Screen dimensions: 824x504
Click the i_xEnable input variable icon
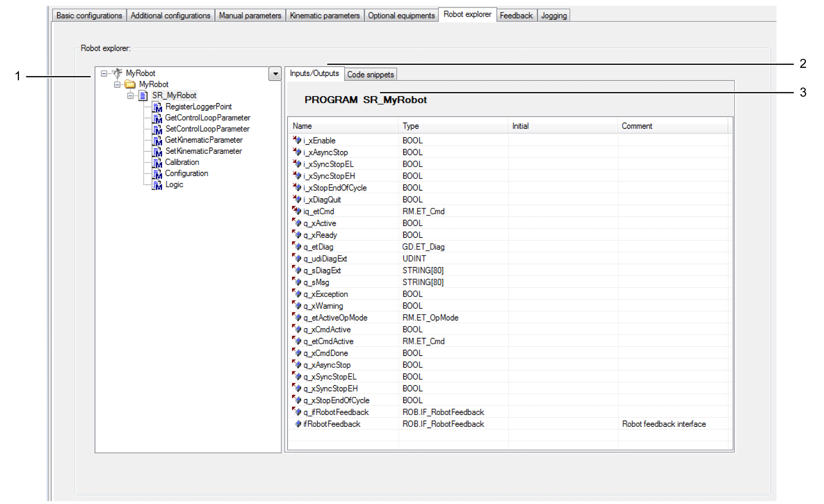[297, 140]
